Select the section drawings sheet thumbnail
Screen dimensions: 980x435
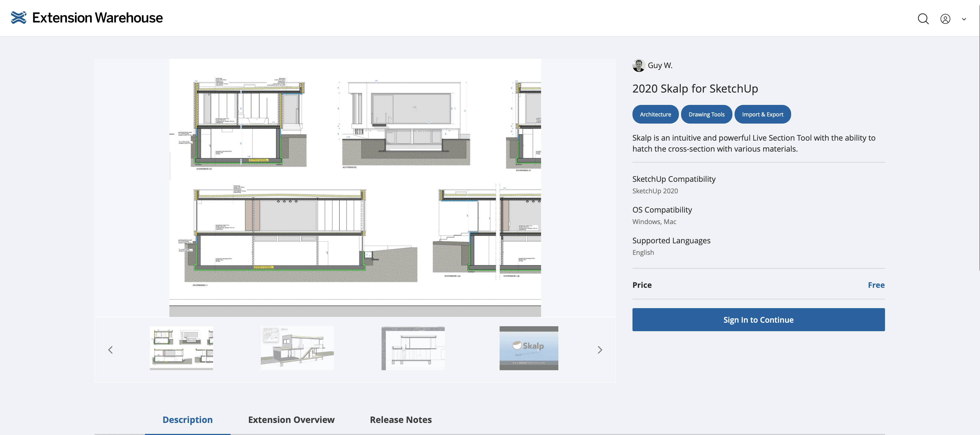[181, 348]
